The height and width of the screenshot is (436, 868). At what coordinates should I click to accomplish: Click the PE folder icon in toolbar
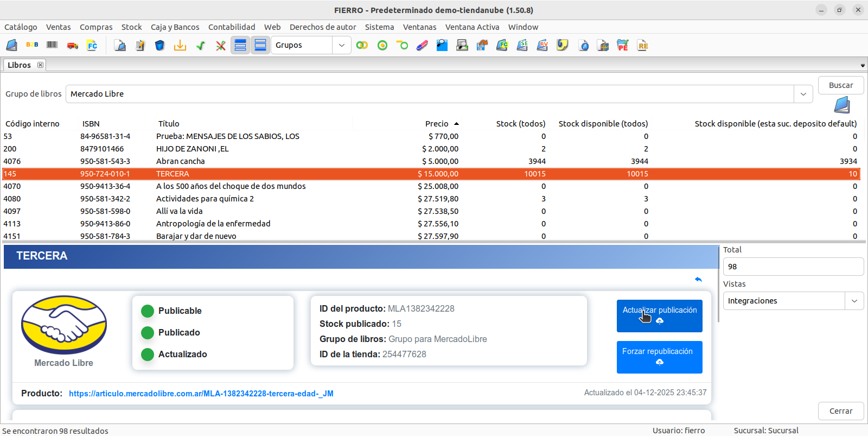pos(622,46)
